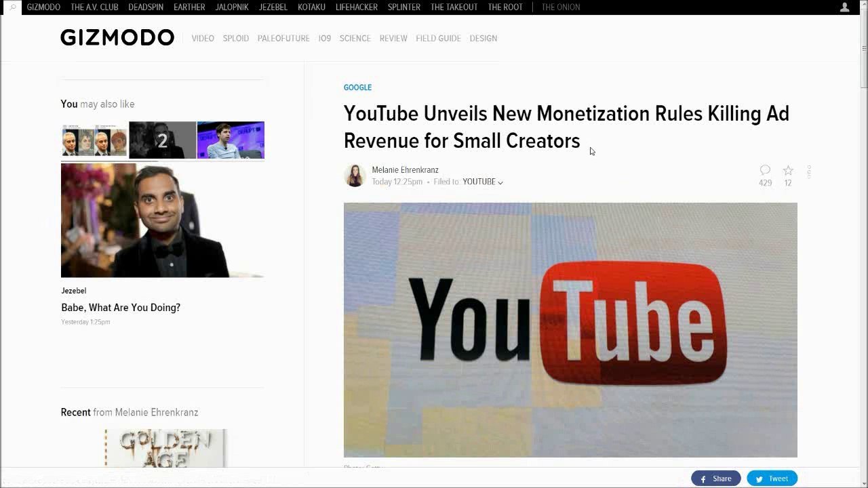The image size is (868, 488).
Task: Open the DESIGN section
Action: point(484,39)
